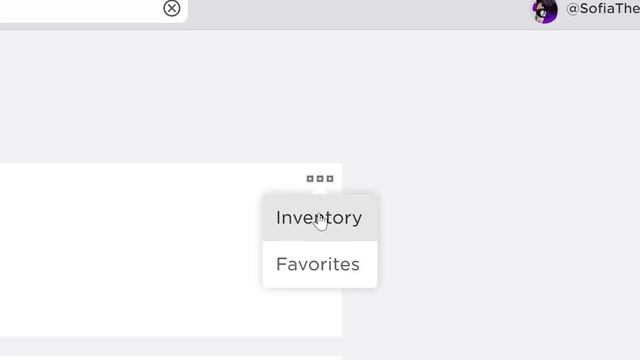Click the empty white profile card area
This screenshot has height=360, width=640.
pyautogui.click(x=131, y=249)
